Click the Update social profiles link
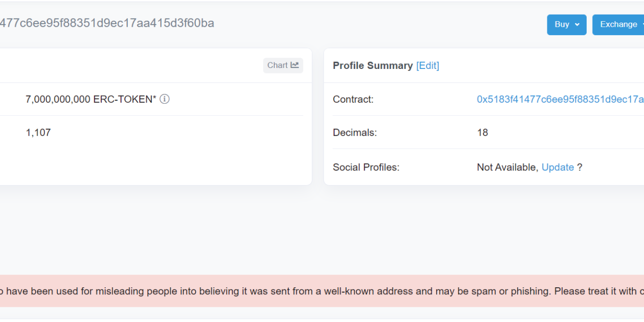Image resolution: width=644 pixels, height=322 pixels. click(x=557, y=167)
